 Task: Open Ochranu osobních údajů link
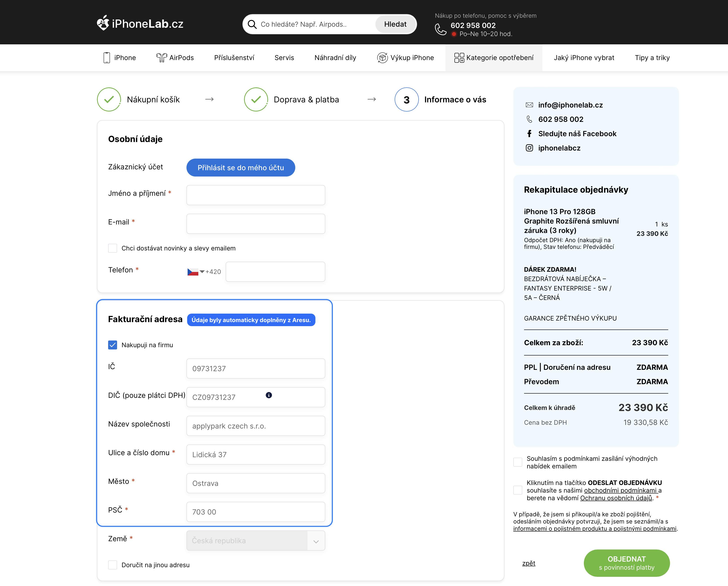[x=616, y=498]
